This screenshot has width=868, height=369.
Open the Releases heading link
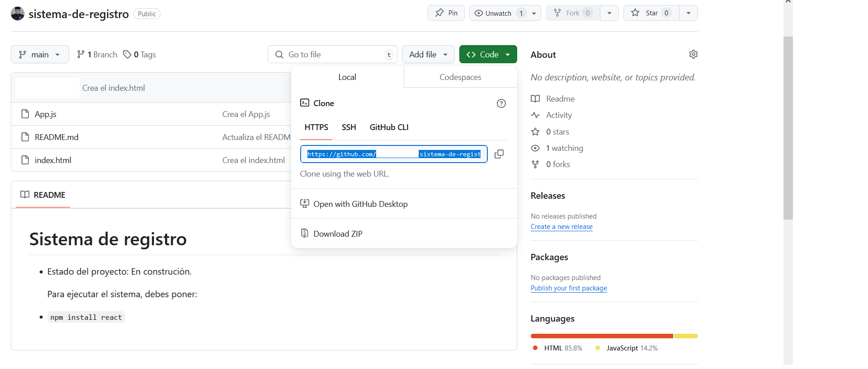[547, 196]
